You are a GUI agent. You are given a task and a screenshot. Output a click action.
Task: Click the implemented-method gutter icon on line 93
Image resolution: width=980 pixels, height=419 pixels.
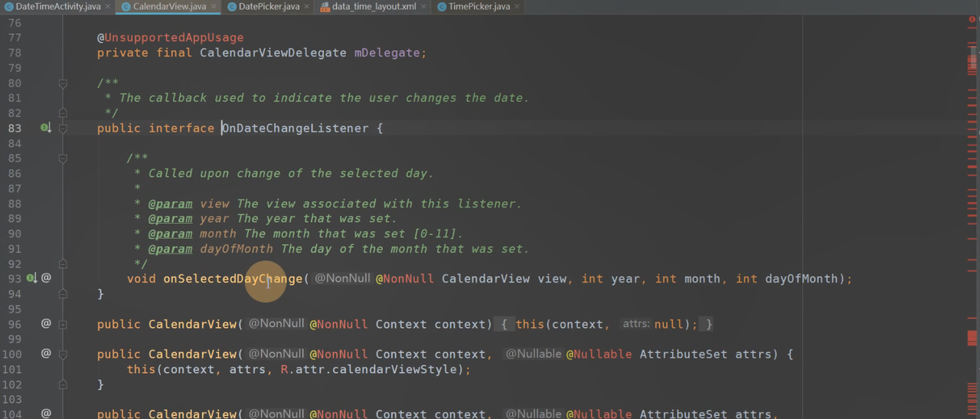tap(31, 279)
